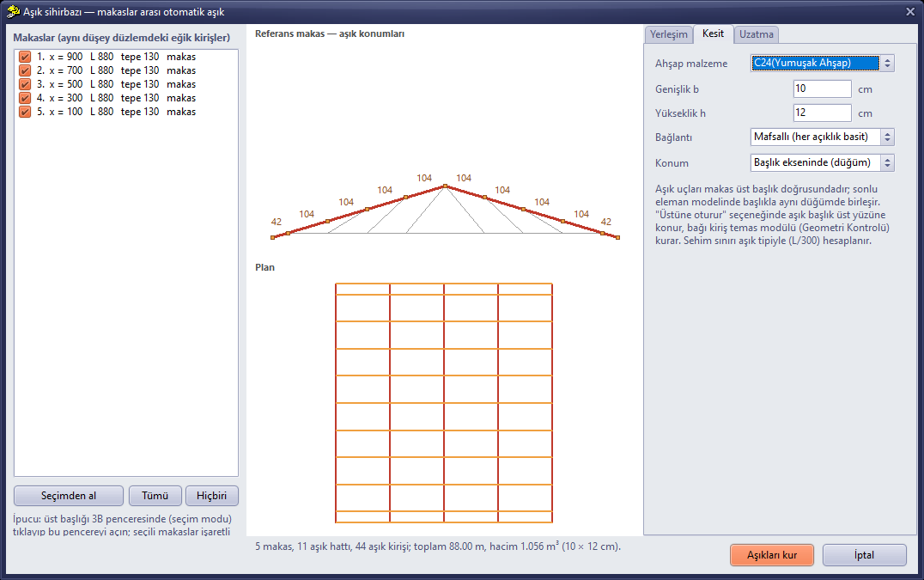Uncheck truss 5 with x = 100
924x580 pixels.
(x=25, y=112)
